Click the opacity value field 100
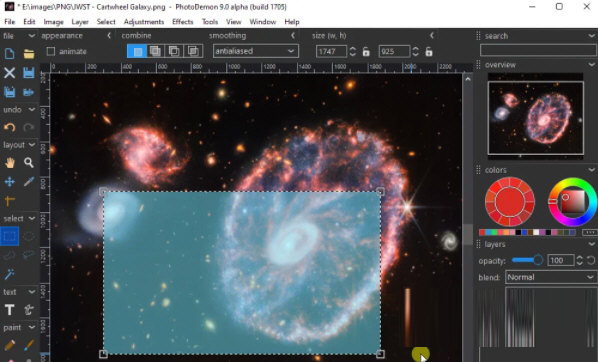598x362 pixels. click(x=561, y=260)
